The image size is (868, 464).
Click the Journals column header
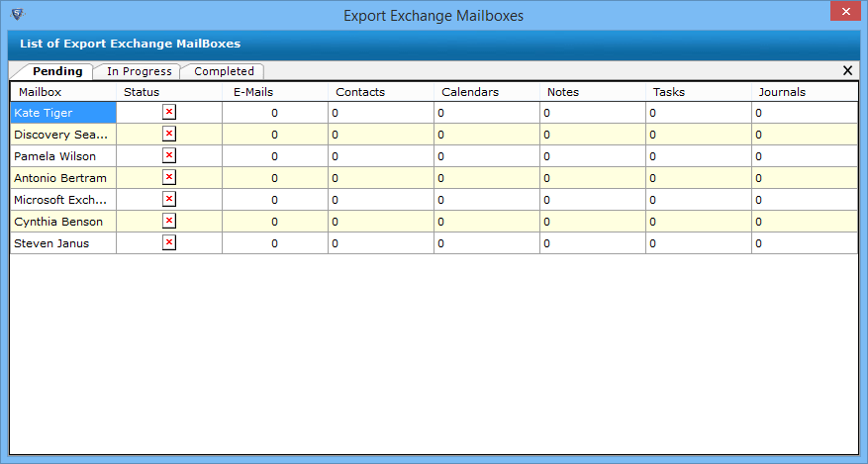point(805,92)
